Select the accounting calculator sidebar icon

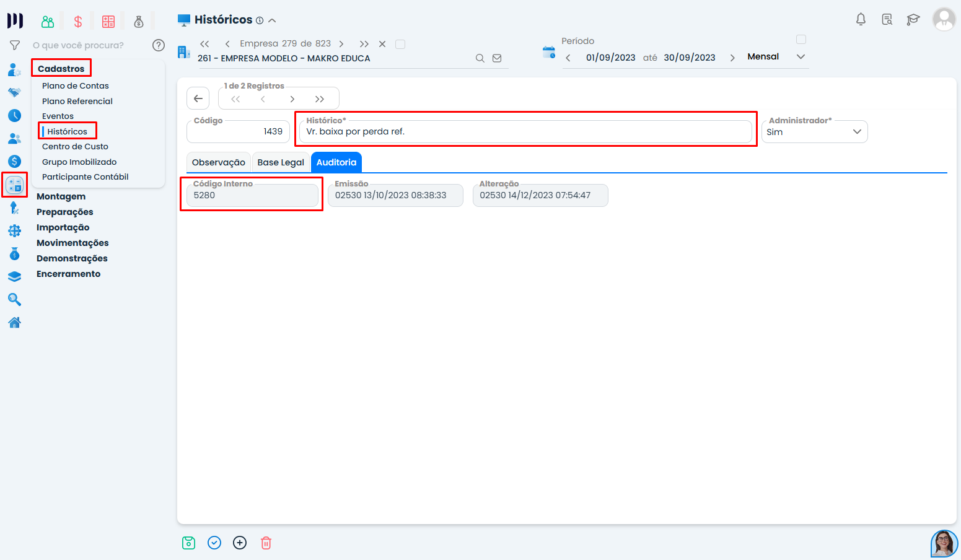(14, 185)
